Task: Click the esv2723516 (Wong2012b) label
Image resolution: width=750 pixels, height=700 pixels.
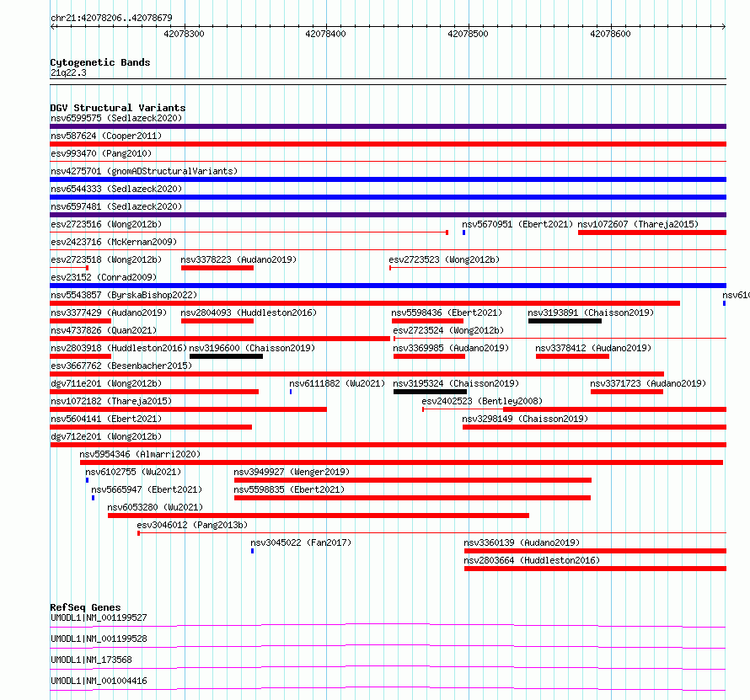Action: (x=106, y=224)
